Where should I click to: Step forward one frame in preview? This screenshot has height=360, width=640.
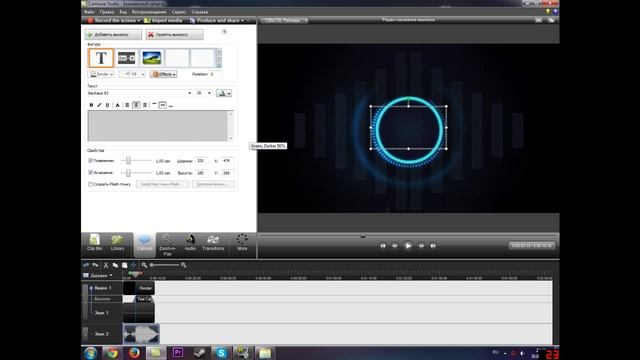(x=421, y=246)
